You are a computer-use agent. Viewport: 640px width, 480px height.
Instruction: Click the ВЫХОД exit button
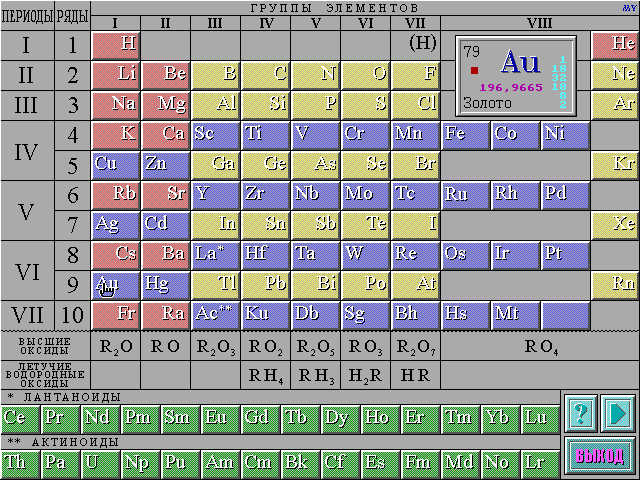click(599, 456)
